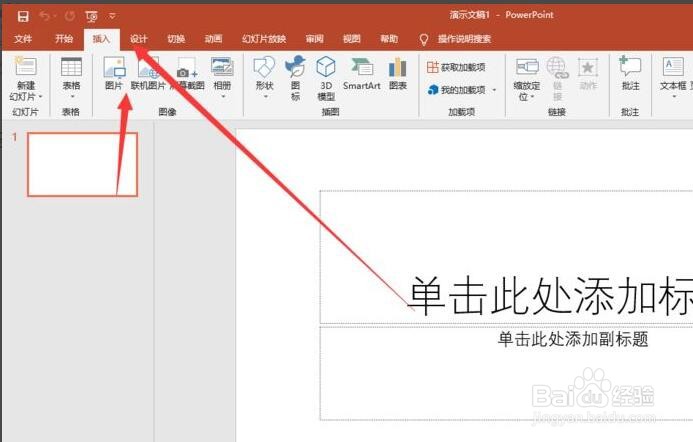This screenshot has height=442, width=693.
Task: Click the lightbulb tell-me icon
Action: coord(423,39)
